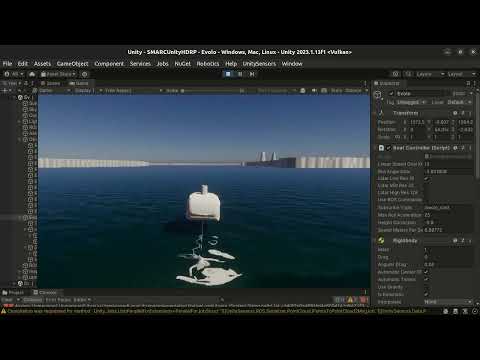This screenshot has height=360, width=480.
Task: Open the Help menu
Action: [x=231, y=64]
